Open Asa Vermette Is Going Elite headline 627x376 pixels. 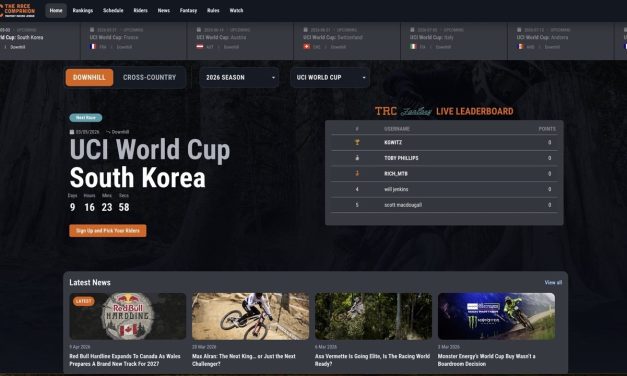click(373, 360)
